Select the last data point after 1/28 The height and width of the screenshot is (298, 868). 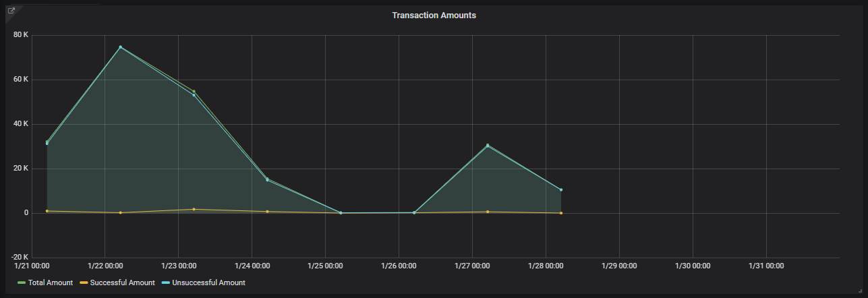[x=560, y=189]
